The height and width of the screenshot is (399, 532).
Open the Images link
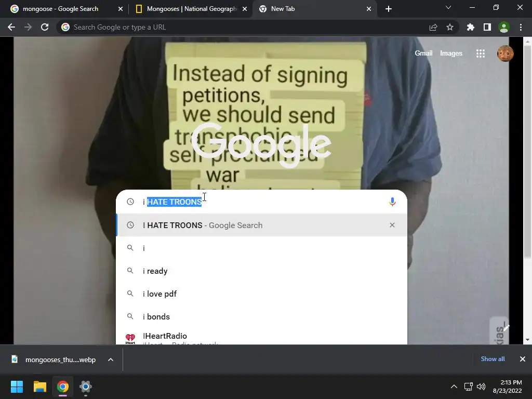tap(451, 54)
